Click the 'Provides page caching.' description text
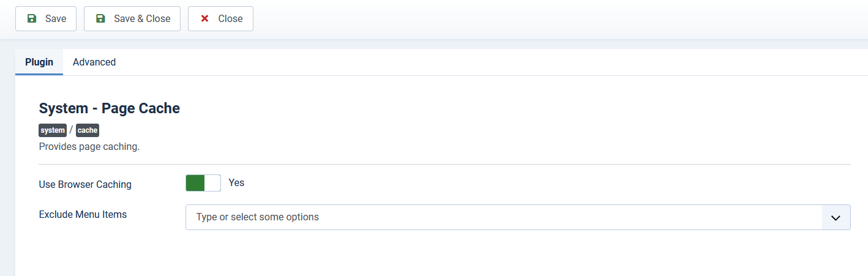Image resolution: width=868 pixels, height=276 pixels. (89, 147)
